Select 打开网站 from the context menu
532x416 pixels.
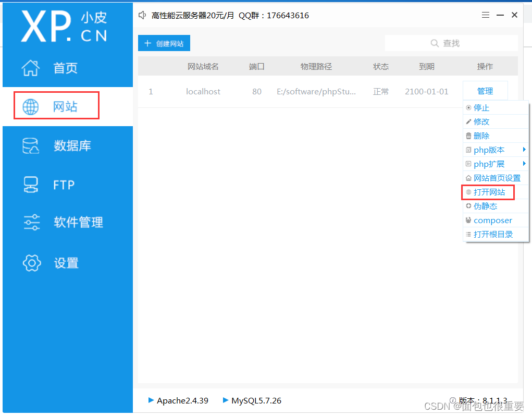[489, 192]
